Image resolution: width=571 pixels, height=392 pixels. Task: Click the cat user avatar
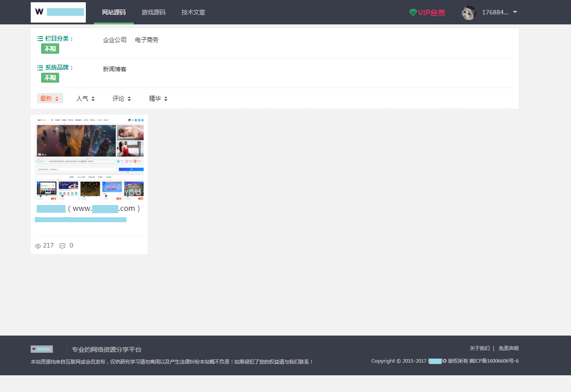[x=468, y=13]
